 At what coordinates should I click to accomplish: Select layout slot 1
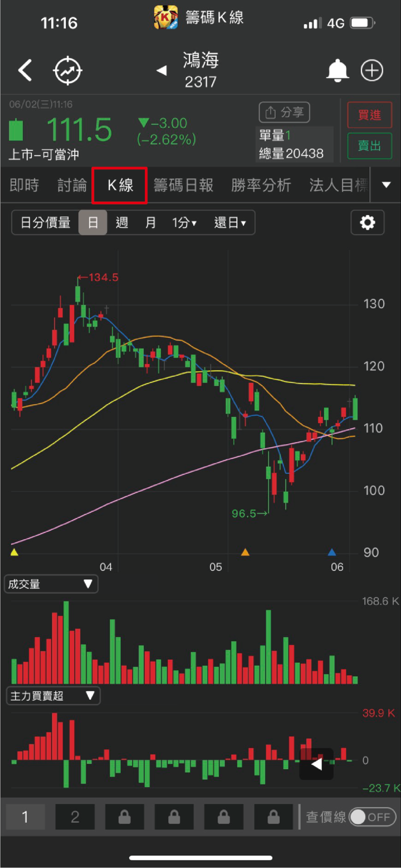tap(25, 817)
